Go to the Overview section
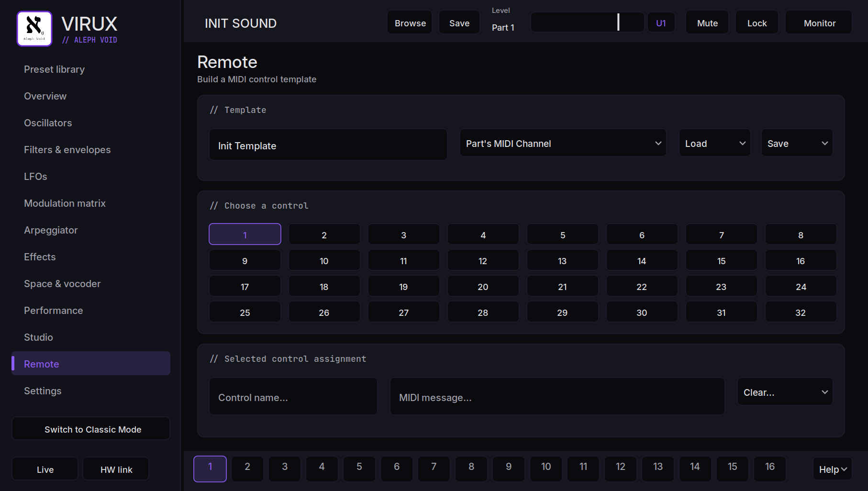The image size is (868, 491). click(91, 96)
